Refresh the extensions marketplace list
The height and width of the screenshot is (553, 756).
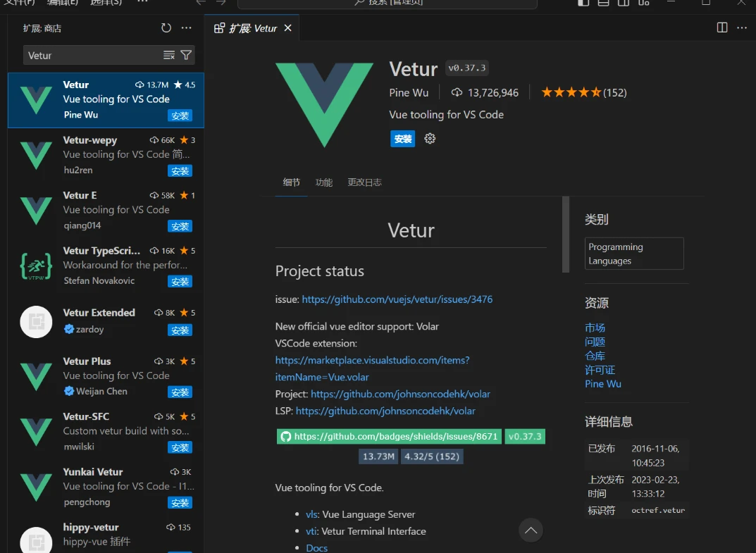point(166,28)
